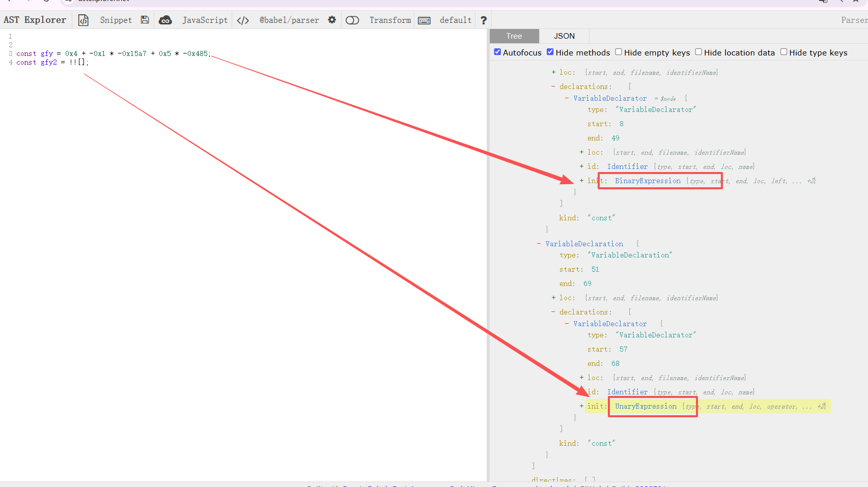Uncheck the Autofocus checkbox

point(497,52)
